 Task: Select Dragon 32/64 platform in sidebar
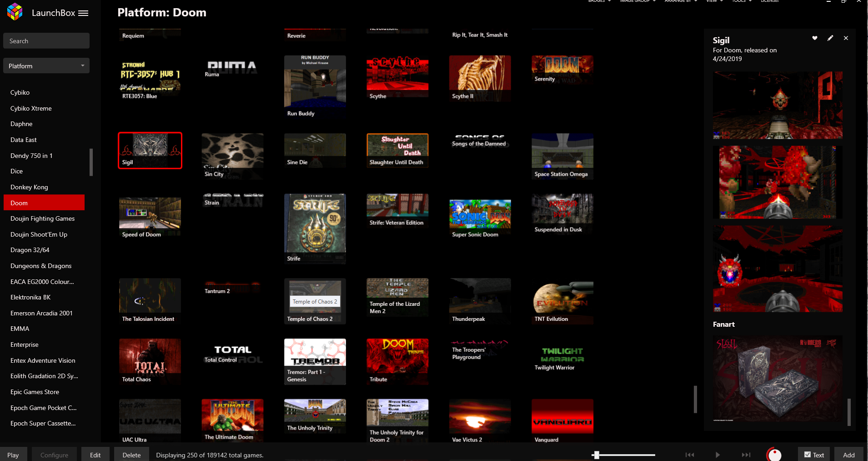point(44,250)
